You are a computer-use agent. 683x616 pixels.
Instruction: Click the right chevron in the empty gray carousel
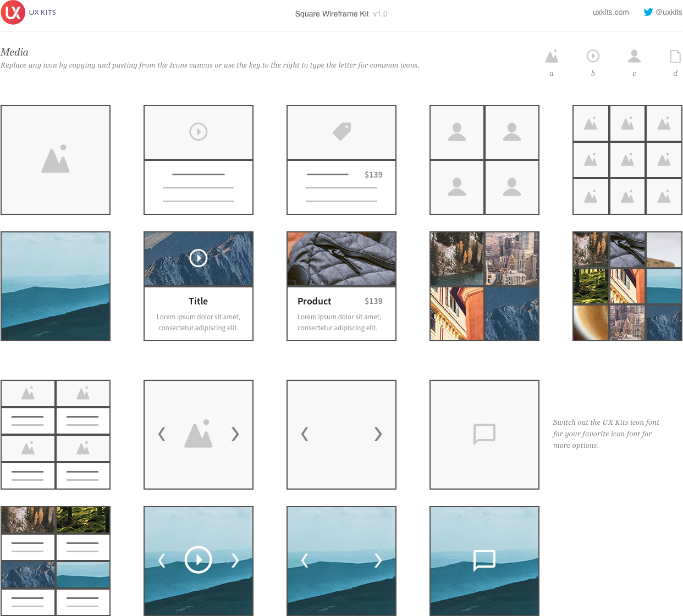coord(378,434)
